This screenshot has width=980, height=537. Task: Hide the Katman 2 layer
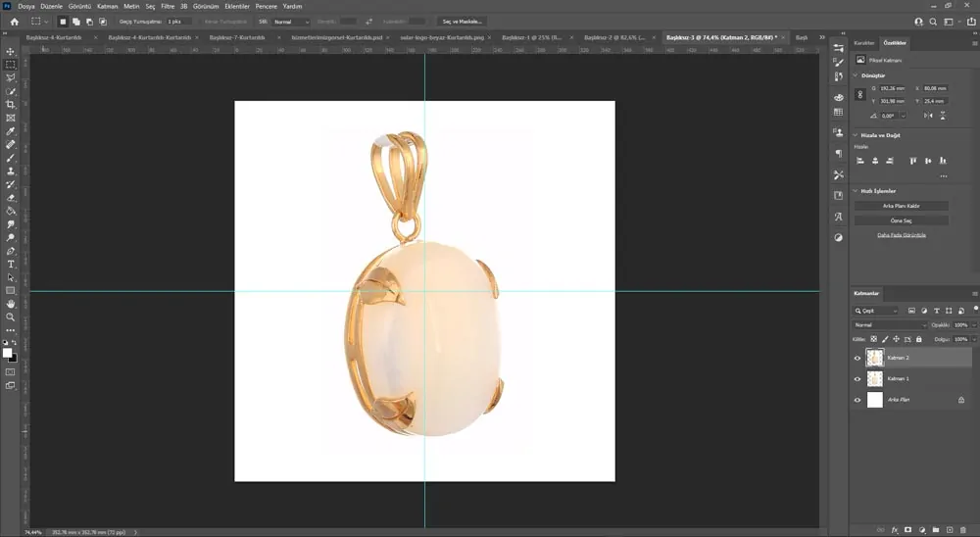coord(857,358)
